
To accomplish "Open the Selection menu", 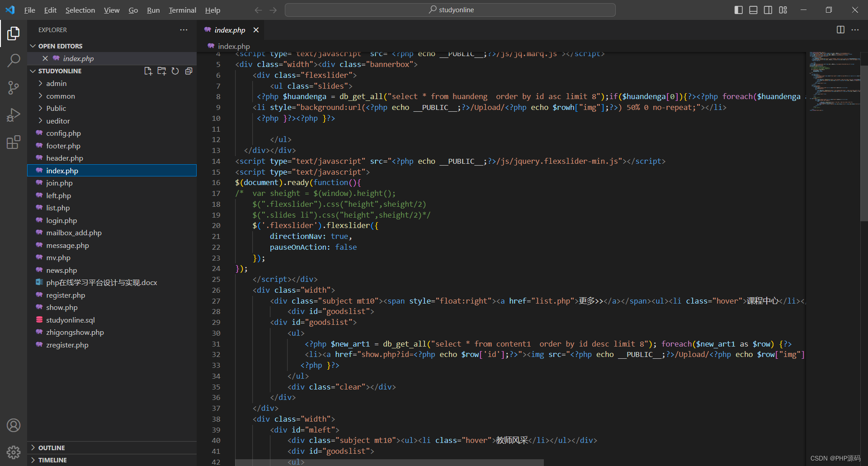I will click(x=80, y=10).
